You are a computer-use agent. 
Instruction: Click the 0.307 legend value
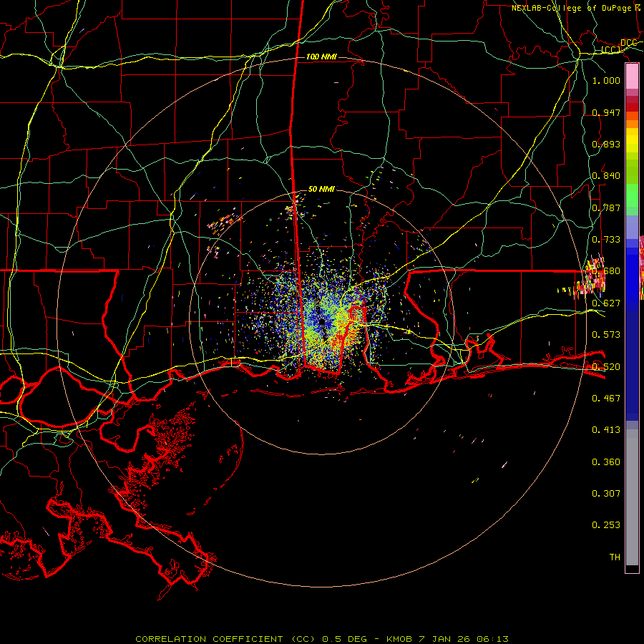606,493
